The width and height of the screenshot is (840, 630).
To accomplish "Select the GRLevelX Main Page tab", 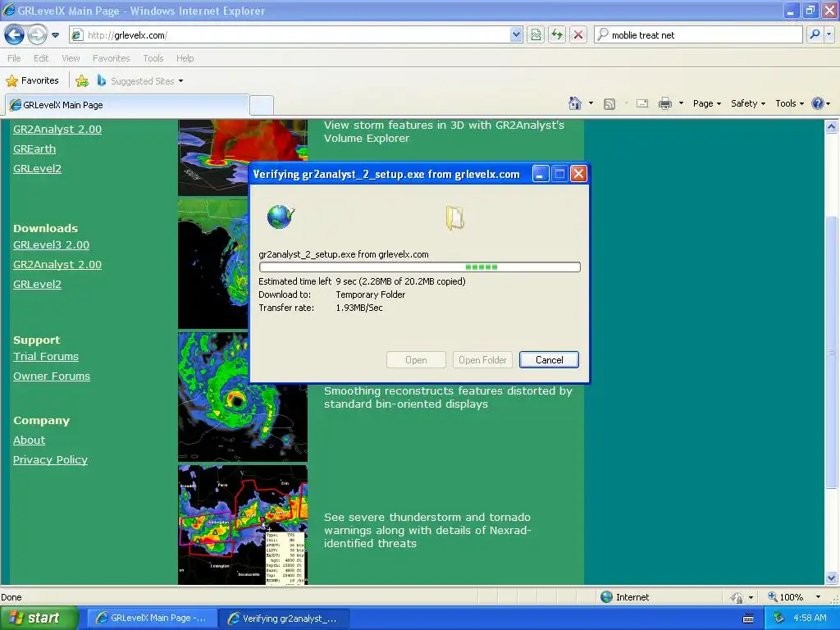I will pos(127,105).
